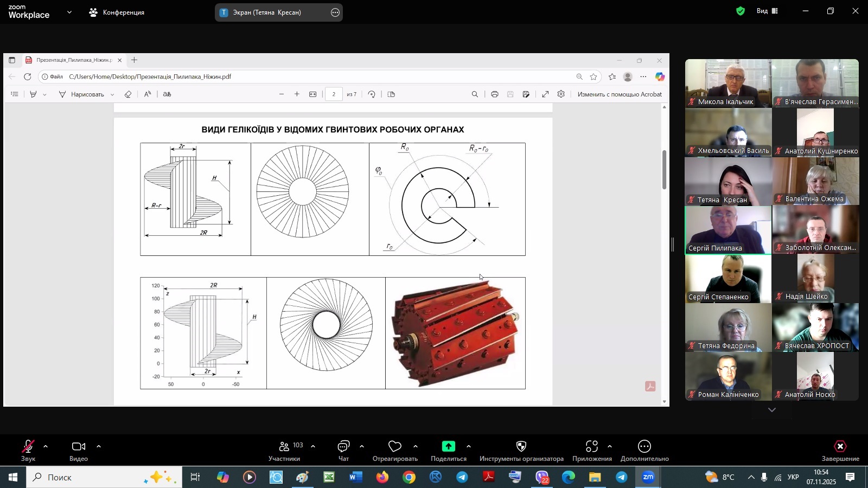Click the Zoom out minus icon in PDF toolbar

(282, 94)
